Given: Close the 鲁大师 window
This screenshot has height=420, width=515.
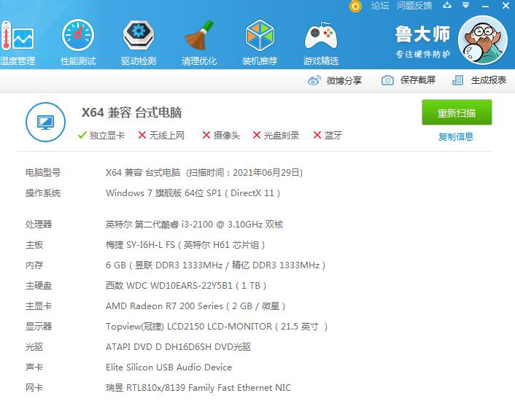Looking at the screenshot, I should (506, 6).
